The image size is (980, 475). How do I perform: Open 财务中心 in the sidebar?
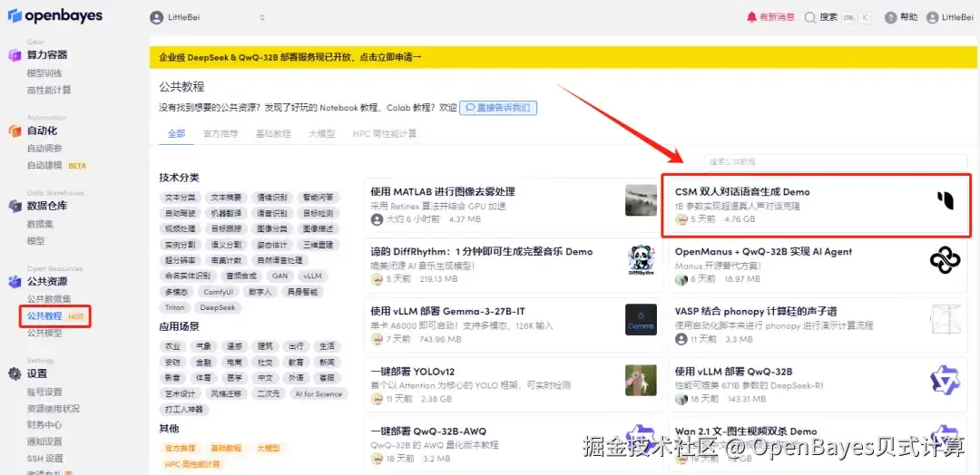[44, 425]
